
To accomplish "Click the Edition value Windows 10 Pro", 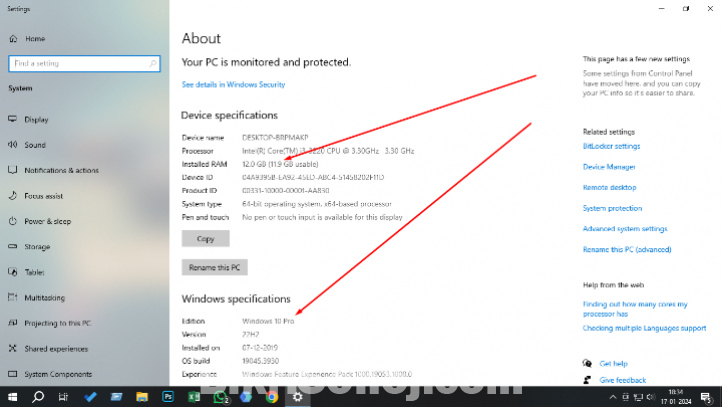I will (x=268, y=321).
